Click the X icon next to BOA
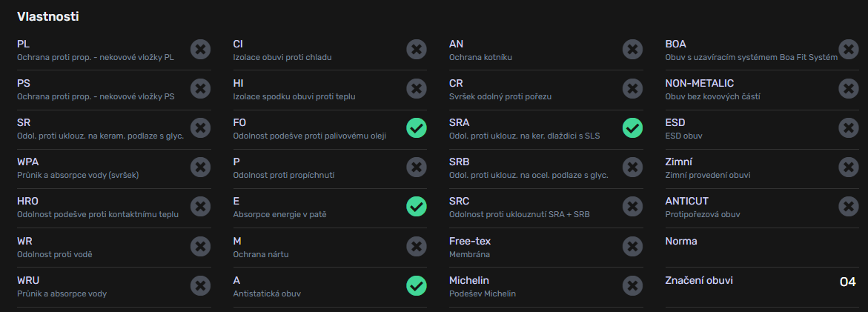 tap(848, 49)
